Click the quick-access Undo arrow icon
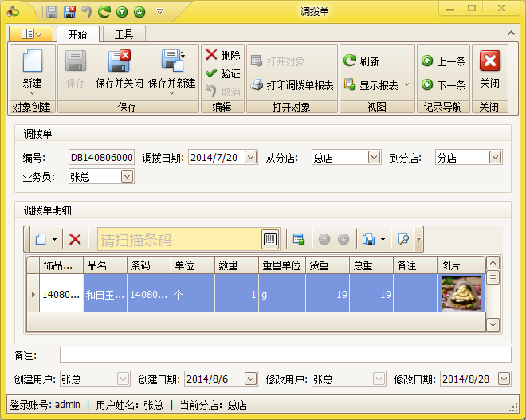This screenshot has width=526, height=420. pos(87,12)
